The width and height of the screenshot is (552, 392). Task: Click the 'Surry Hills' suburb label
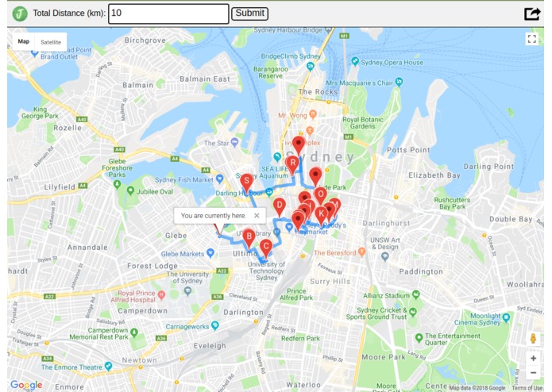330,281
